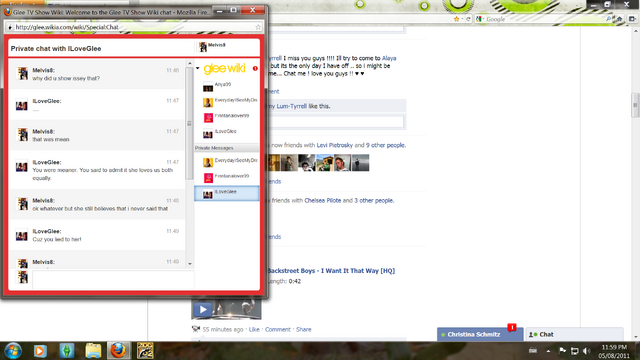
Task: Click the Firefox icon in the taskbar
Action: click(x=118, y=351)
